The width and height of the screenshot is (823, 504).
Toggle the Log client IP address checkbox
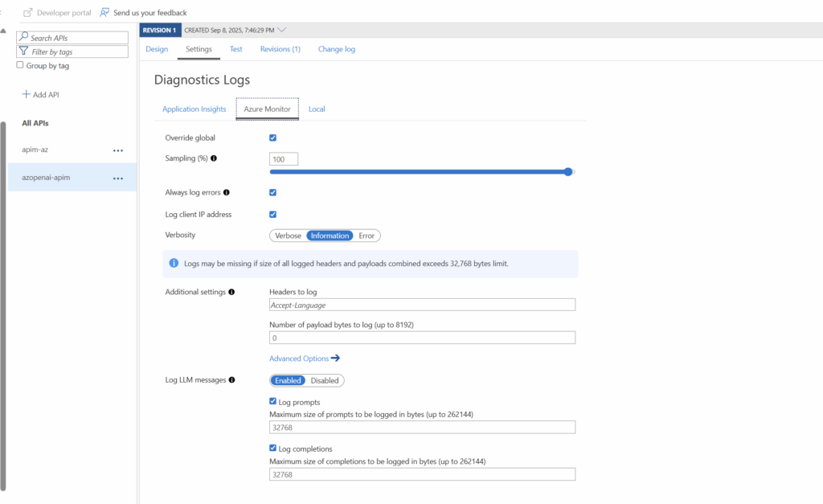[x=273, y=215]
